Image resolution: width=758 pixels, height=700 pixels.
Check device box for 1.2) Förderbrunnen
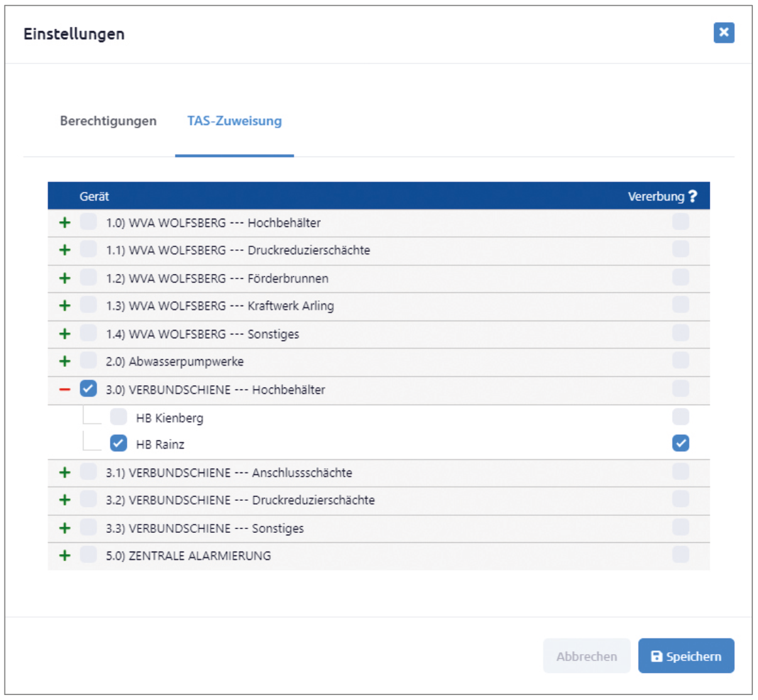pyautogui.click(x=88, y=277)
